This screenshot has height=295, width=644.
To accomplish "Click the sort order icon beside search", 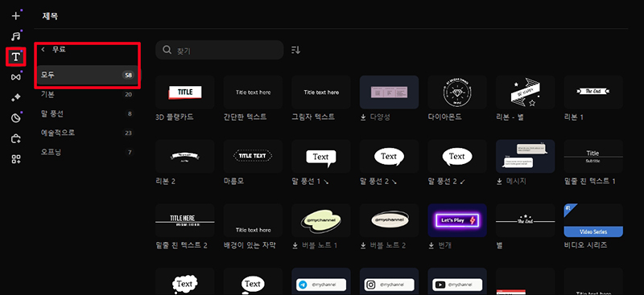I will (295, 50).
